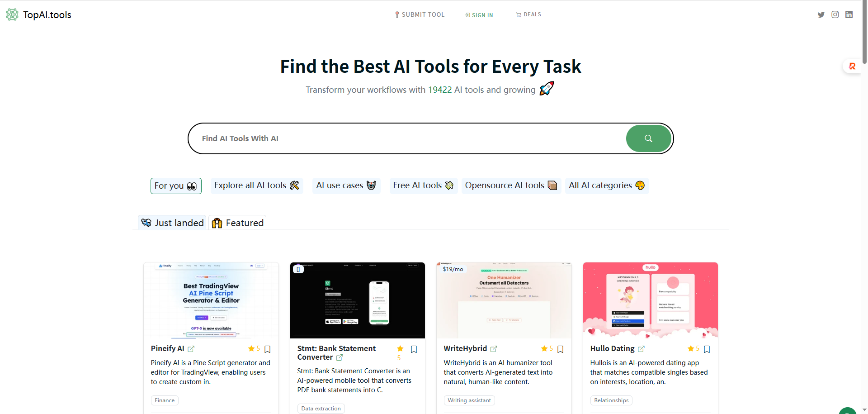Click the rocket emoji in the subtitle
Viewport: 868px width, 414px height.
tap(547, 89)
